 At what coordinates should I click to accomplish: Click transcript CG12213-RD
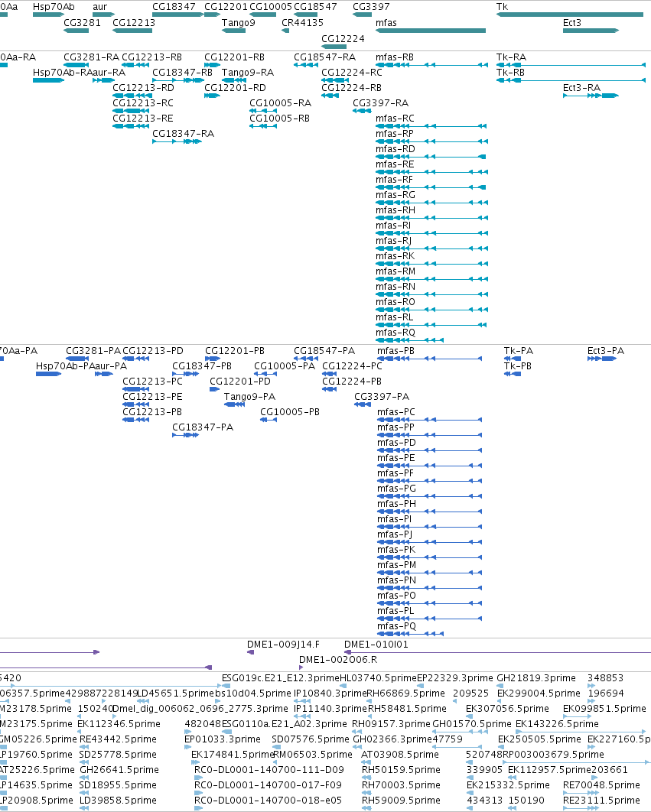tap(143, 88)
